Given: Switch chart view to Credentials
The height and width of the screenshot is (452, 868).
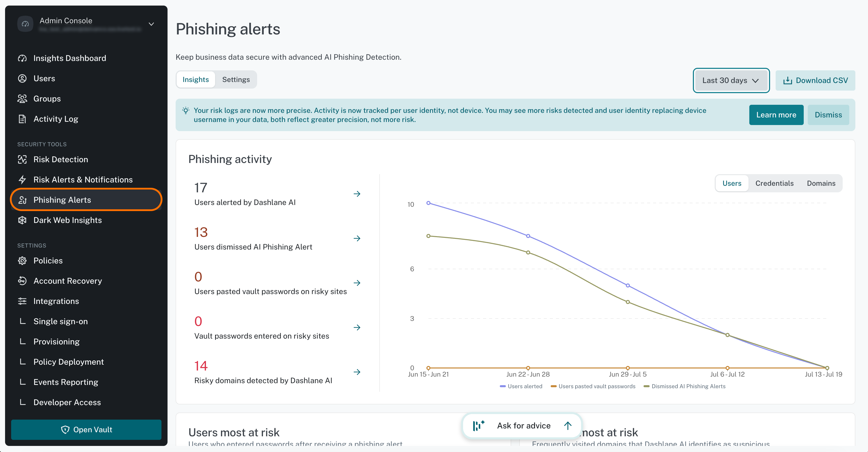Looking at the screenshot, I should click(x=774, y=183).
